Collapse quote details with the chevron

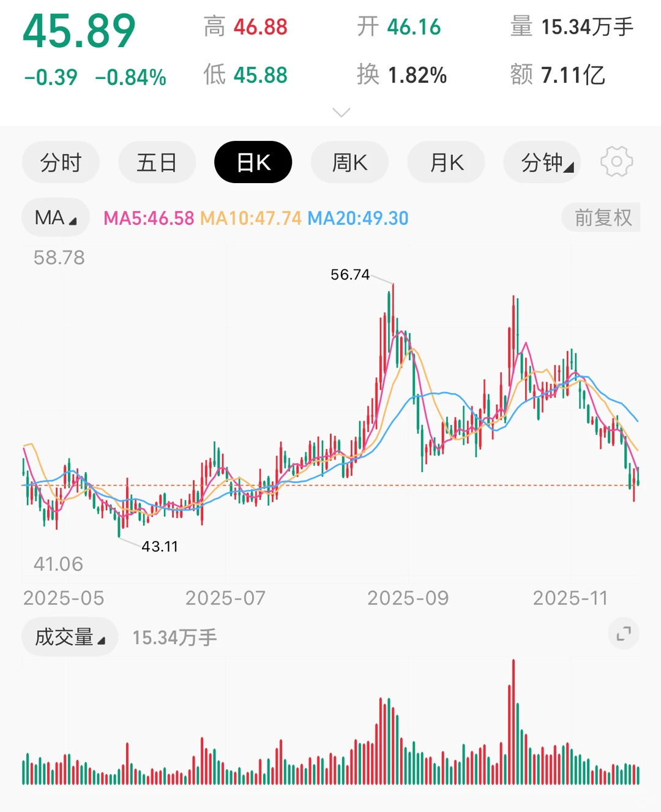click(x=341, y=111)
